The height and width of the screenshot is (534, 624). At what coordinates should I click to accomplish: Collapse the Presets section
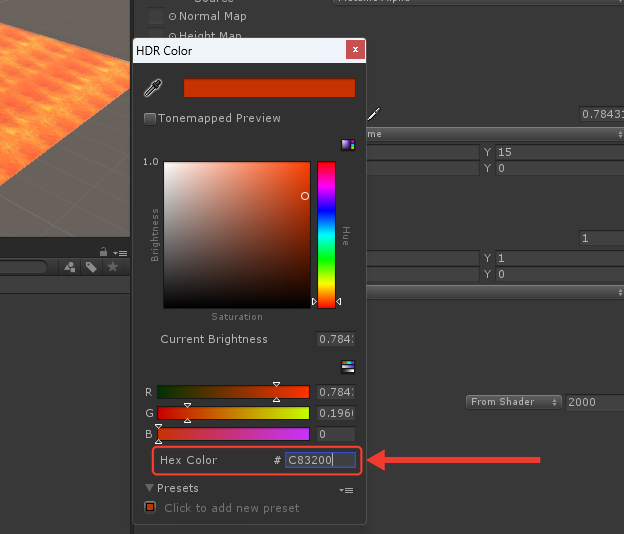149,487
